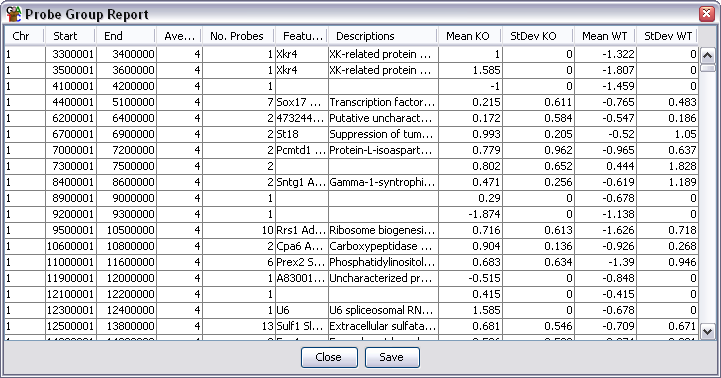721x378 pixels.
Task: Select the End cell 13800000
Action: [x=126, y=326]
